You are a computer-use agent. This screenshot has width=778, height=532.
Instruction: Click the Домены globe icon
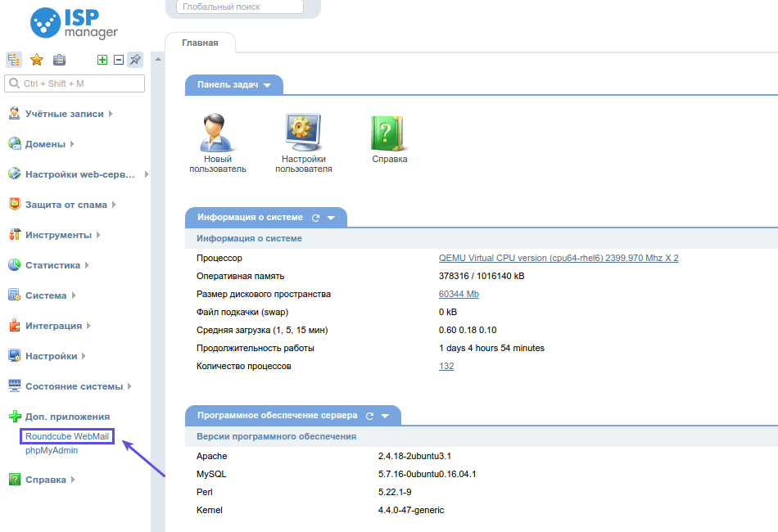click(x=15, y=144)
